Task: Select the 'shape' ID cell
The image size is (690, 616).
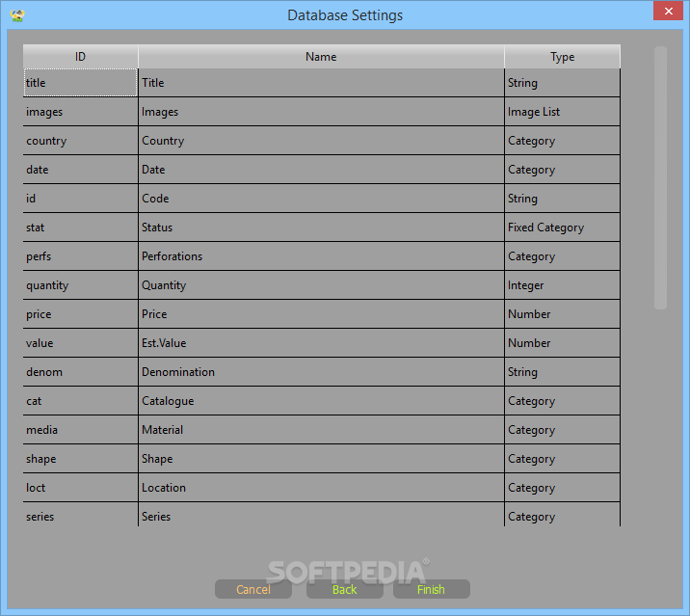Action: (x=81, y=458)
